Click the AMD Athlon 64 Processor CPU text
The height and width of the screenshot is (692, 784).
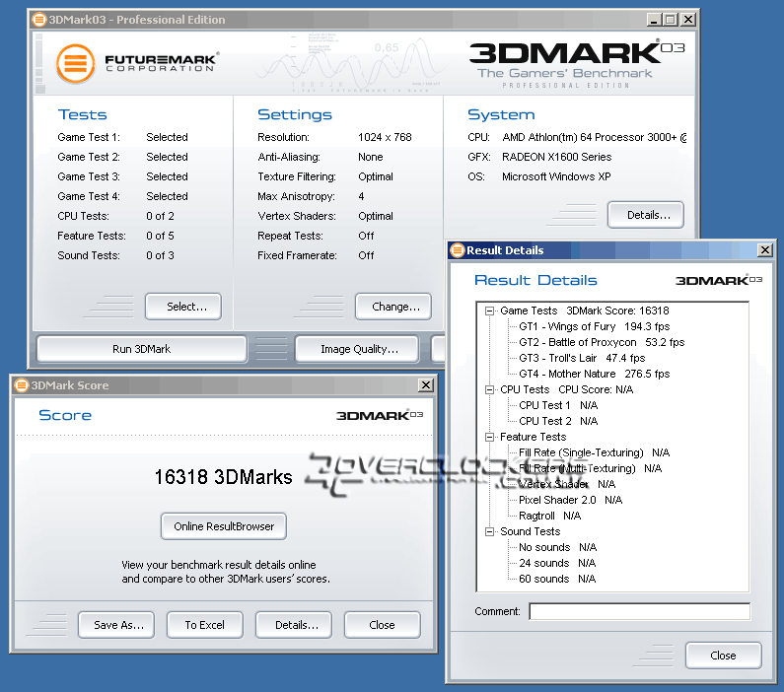tap(595, 137)
